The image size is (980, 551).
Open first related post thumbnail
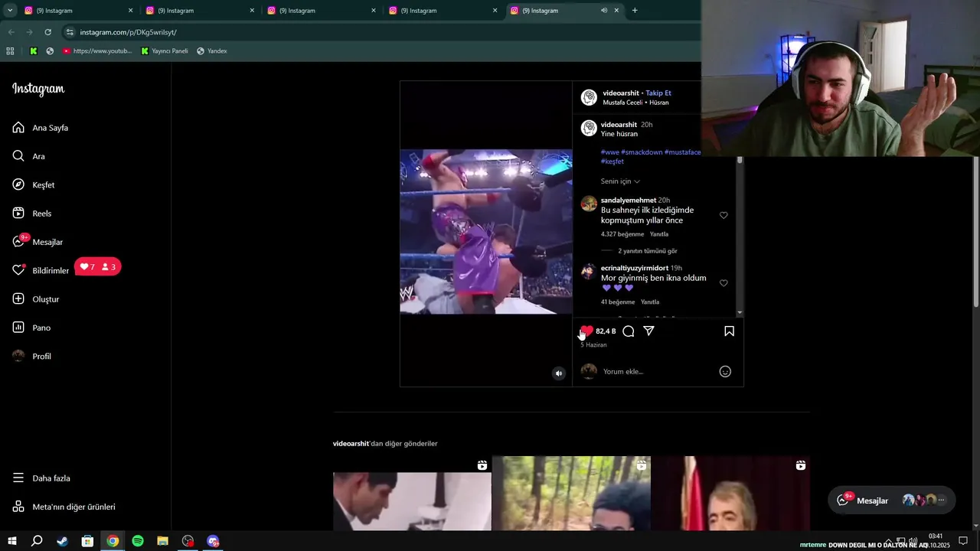[412, 494]
